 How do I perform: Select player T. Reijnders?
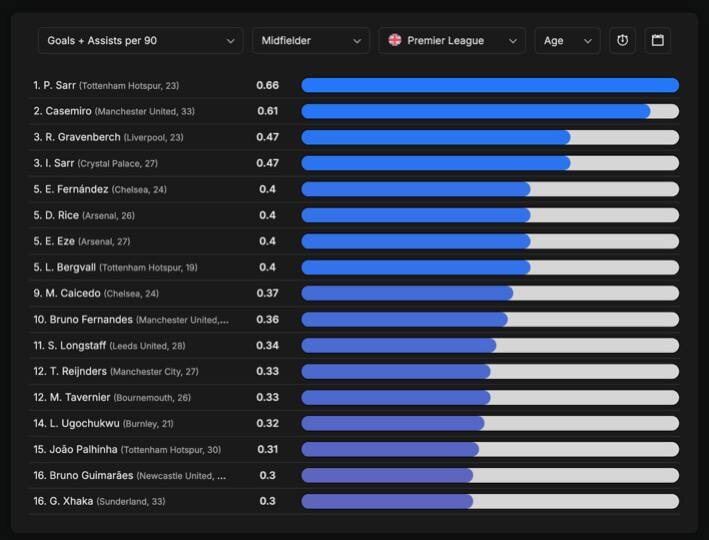coord(116,371)
